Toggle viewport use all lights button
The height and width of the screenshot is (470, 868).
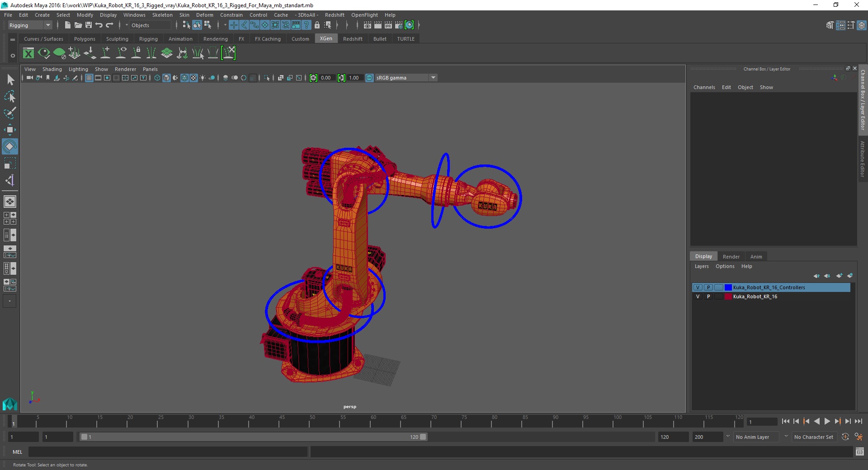tap(203, 78)
